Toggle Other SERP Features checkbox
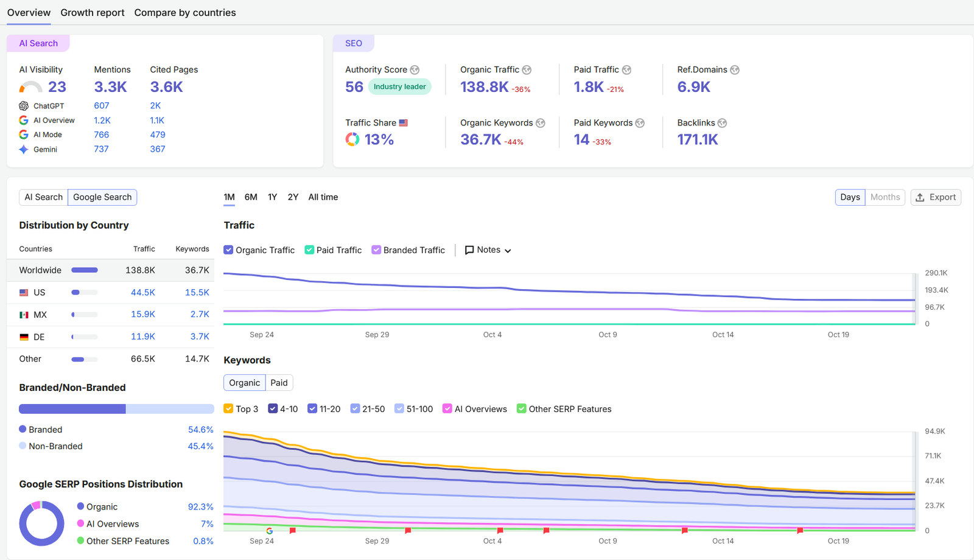The width and height of the screenshot is (974, 560). [x=522, y=409]
